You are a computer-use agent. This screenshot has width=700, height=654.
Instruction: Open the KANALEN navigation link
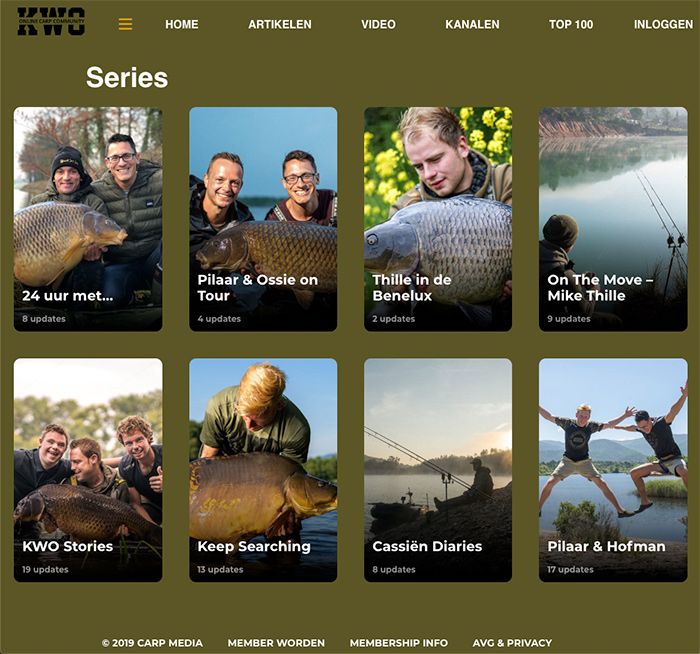472,25
